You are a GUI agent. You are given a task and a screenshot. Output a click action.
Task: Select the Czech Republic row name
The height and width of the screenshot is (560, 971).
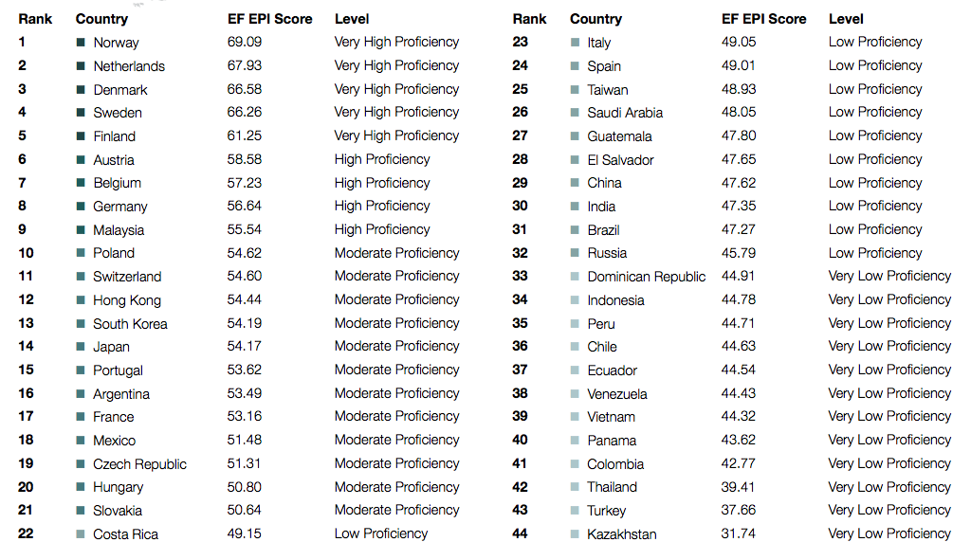click(139, 464)
